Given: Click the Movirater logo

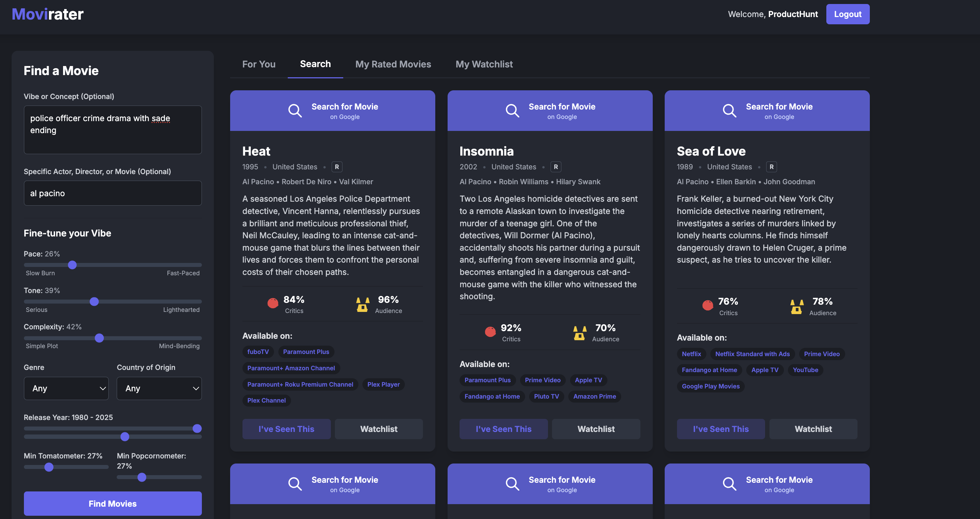Looking at the screenshot, I should (47, 14).
